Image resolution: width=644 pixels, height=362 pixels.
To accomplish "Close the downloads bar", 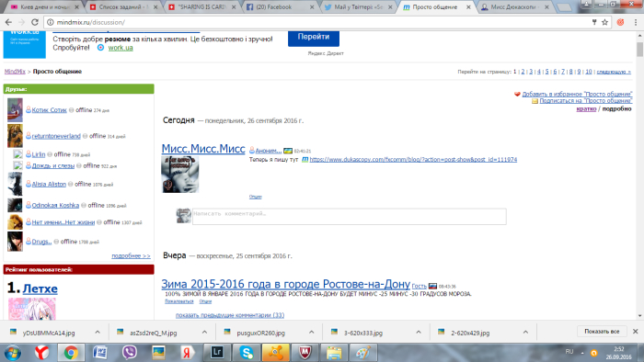I will click(635, 332).
